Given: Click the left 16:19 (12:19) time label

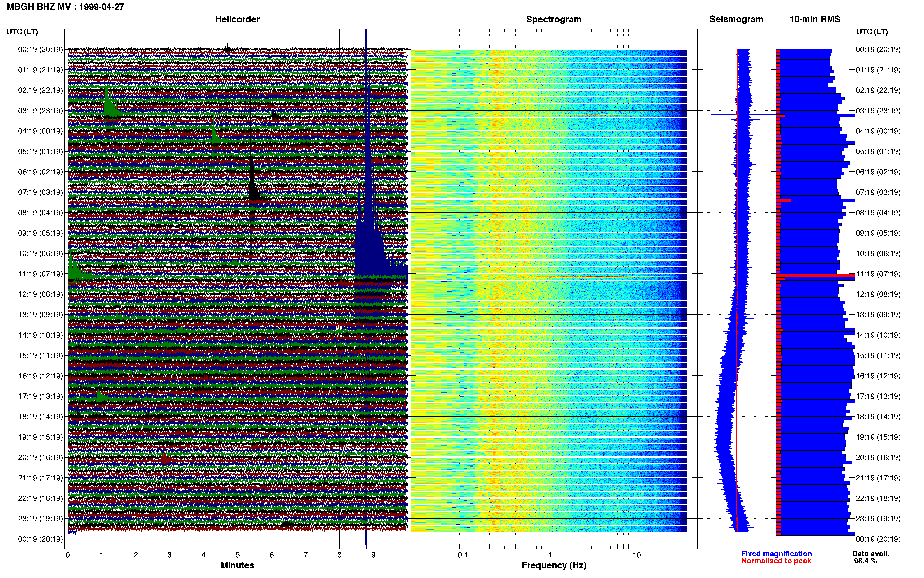Looking at the screenshot, I should pyautogui.click(x=40, y=376).
